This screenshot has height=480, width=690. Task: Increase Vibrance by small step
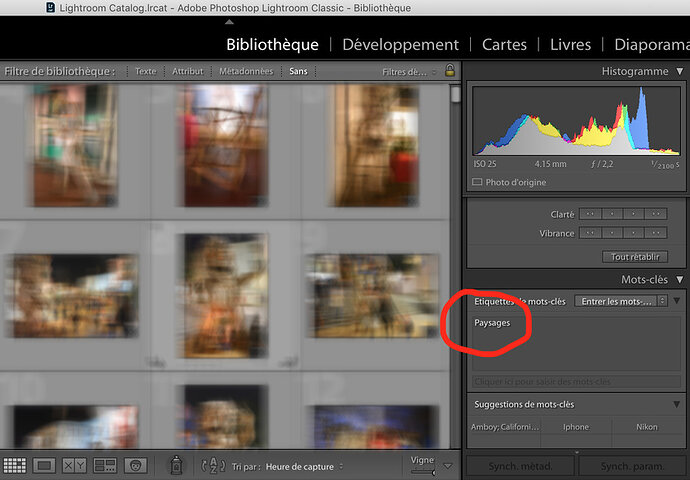(634, 233)
